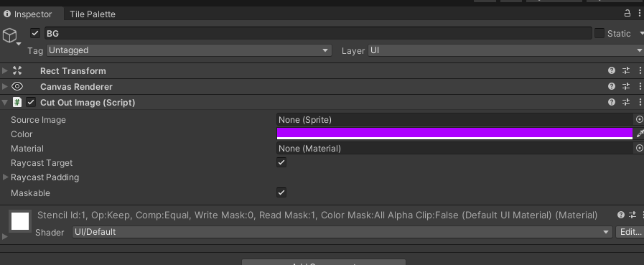This screenshot has width=644, height=265.
Task: Click the Cut Out Image script icon
Action: pos(17,102)
